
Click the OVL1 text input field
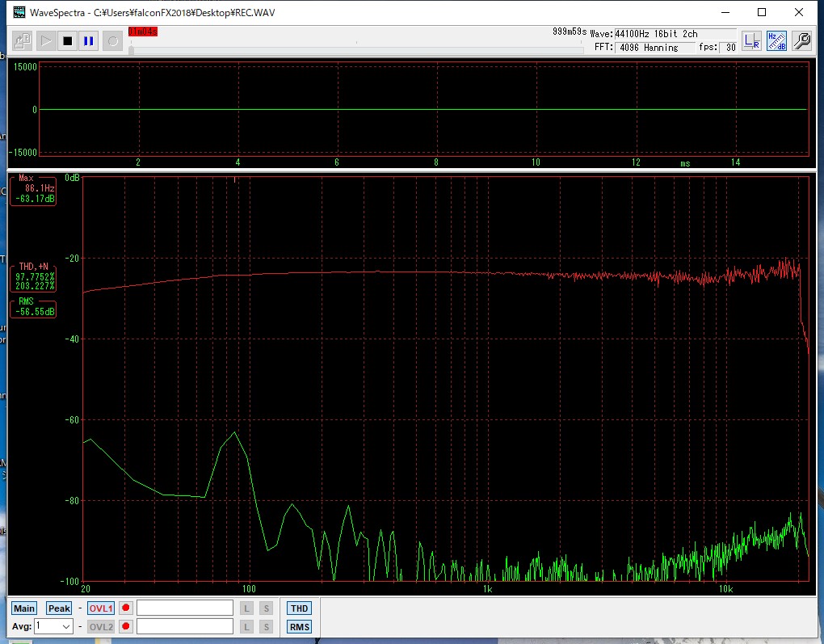point(185,608)
